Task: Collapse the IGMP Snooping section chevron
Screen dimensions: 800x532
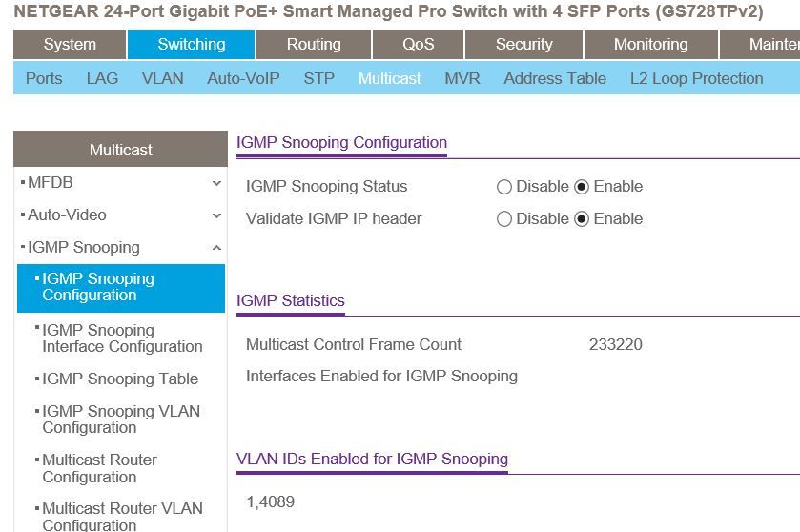Action: 216,248
